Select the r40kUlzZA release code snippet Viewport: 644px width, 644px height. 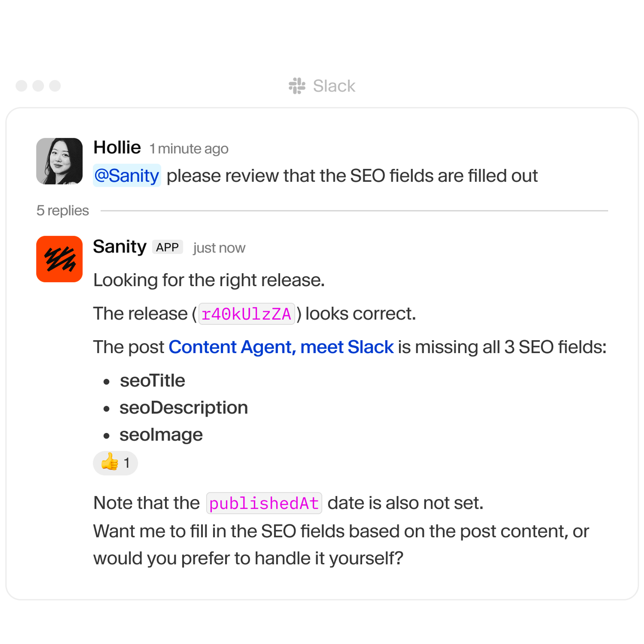[x=247, y=313]
